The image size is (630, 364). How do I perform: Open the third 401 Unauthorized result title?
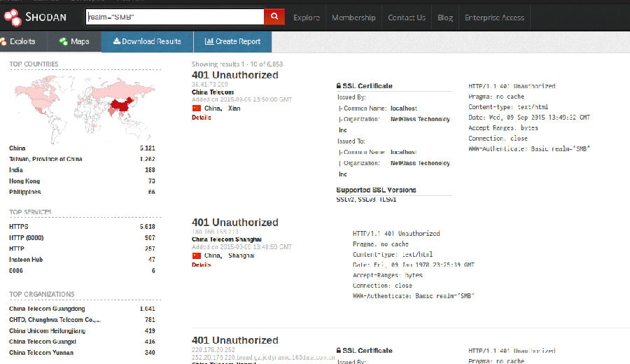[x=235, y=340]
